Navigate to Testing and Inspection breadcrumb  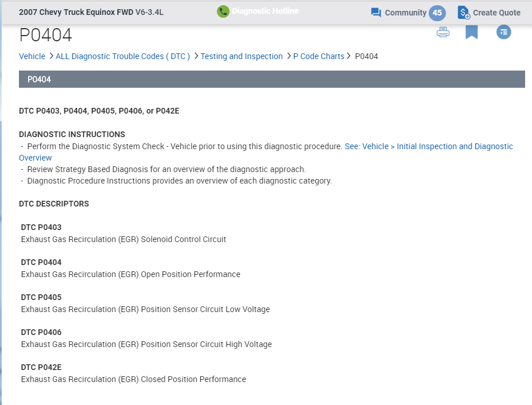[x=242, y=56]
